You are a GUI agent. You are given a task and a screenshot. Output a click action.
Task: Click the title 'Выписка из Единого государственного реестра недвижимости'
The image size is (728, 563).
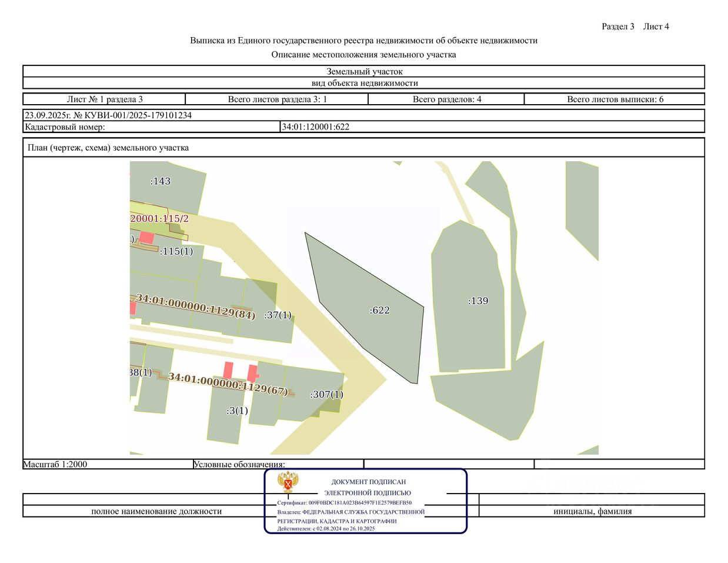click(364, 40)
